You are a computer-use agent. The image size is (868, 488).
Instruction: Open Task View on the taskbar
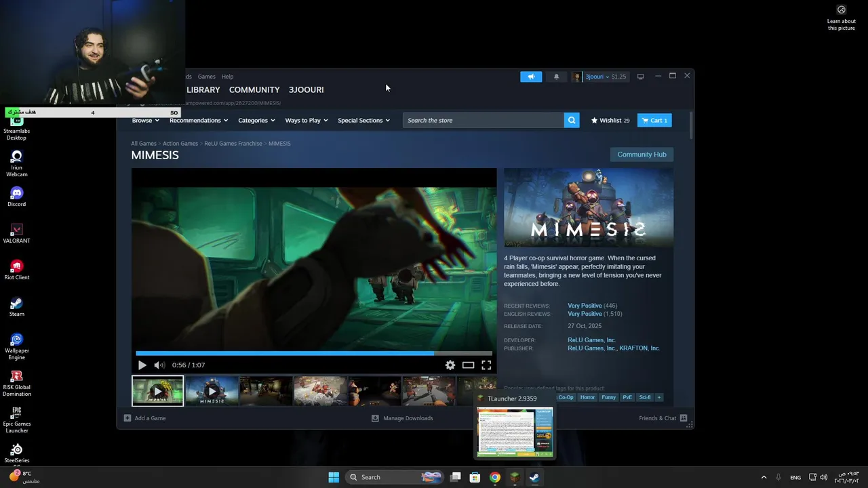pyautogui.click(x=456, y=477)
